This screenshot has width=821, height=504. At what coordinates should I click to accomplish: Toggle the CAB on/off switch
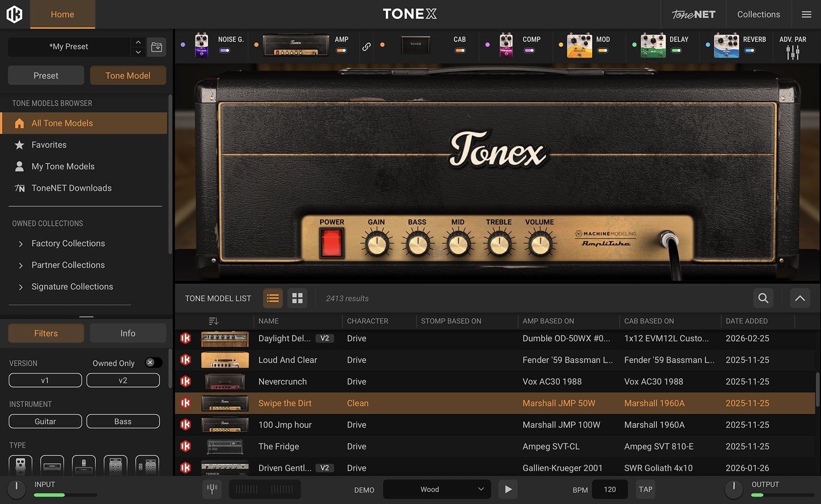click(460, 50)
